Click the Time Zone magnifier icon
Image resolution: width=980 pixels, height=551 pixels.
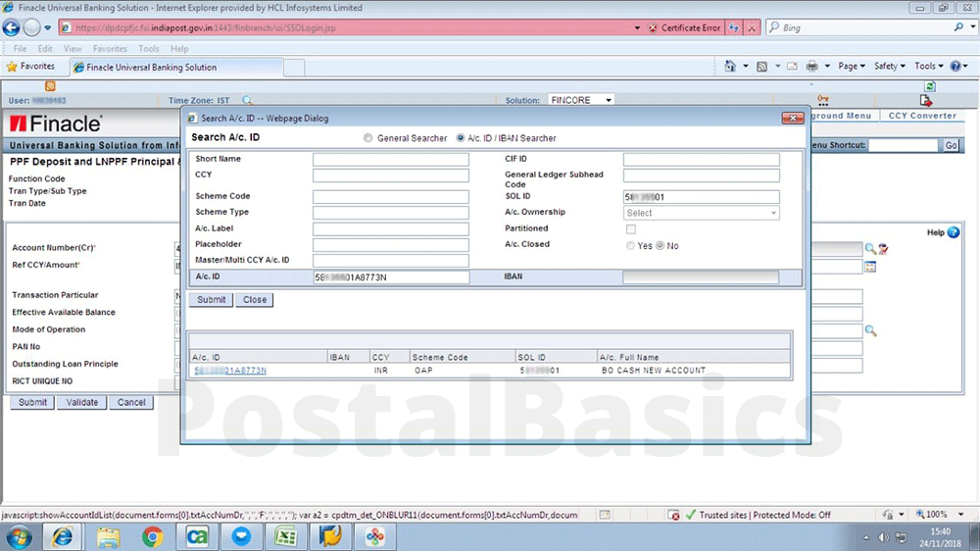247,100
